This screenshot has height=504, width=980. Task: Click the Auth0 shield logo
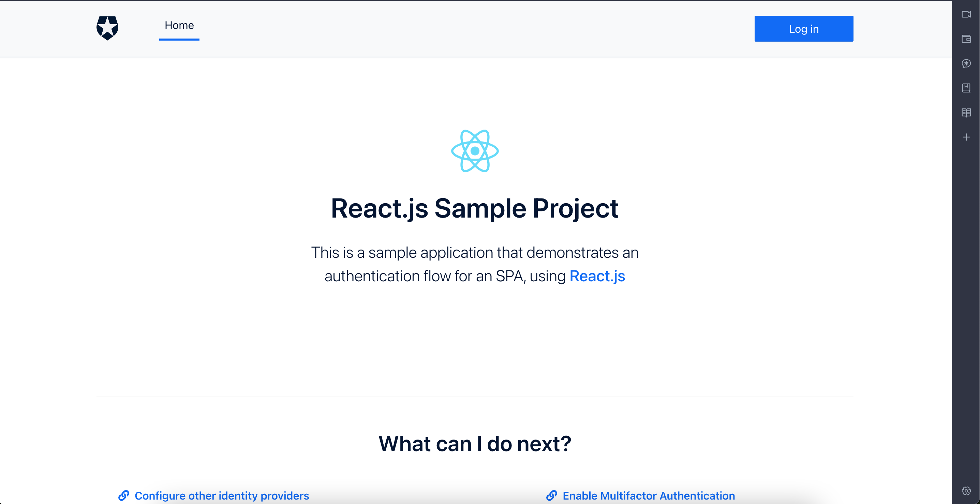(x=107, y=28)
